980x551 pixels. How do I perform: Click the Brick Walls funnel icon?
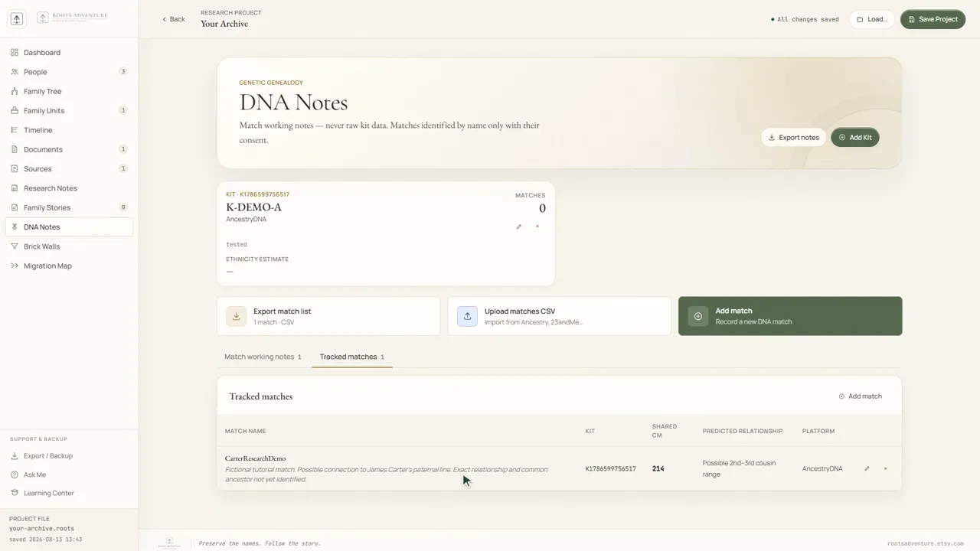pos(15,246)
